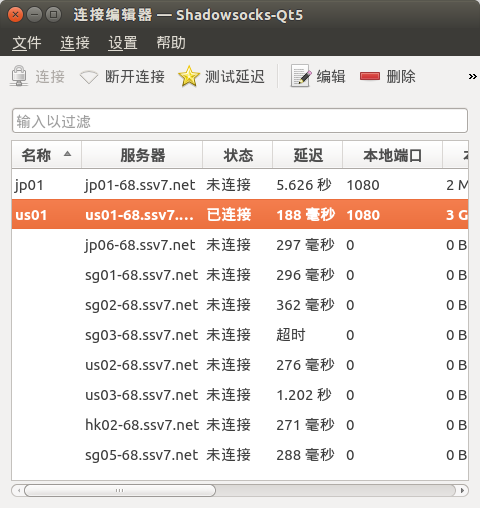Click the scrollbar left arrow
480x508 pixels.
(18, 490)
